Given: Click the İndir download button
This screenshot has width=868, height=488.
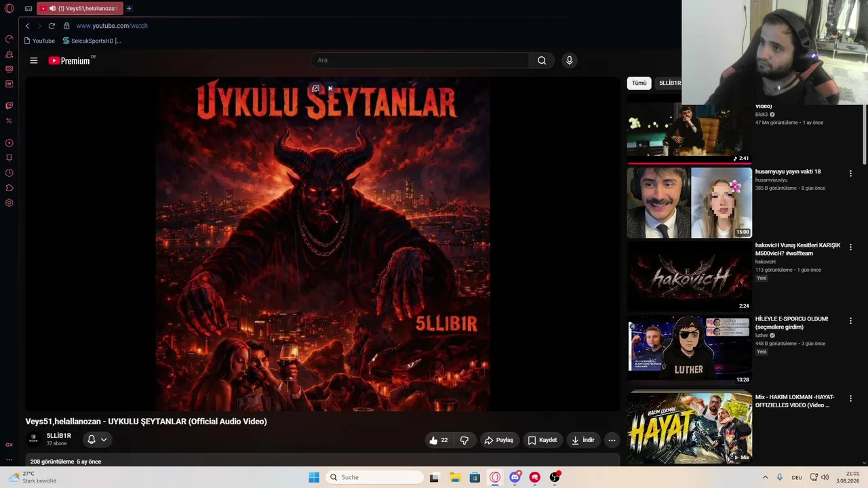Looking at the screenshot, I should click(x=583, y=440).
